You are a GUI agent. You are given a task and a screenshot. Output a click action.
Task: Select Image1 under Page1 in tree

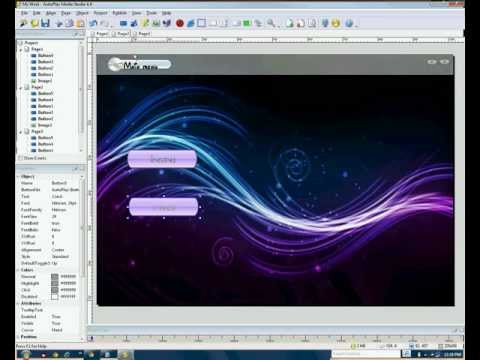click(x=45, y=81)
